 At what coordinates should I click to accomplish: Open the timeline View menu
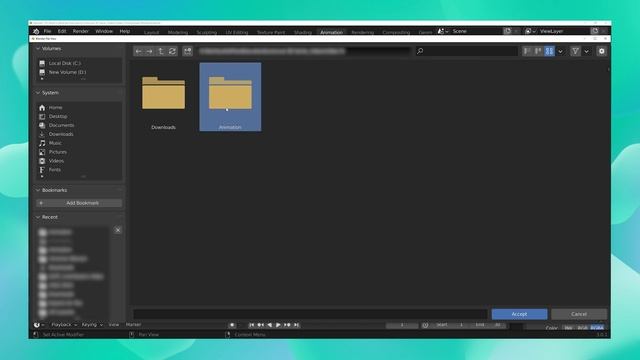114,325
